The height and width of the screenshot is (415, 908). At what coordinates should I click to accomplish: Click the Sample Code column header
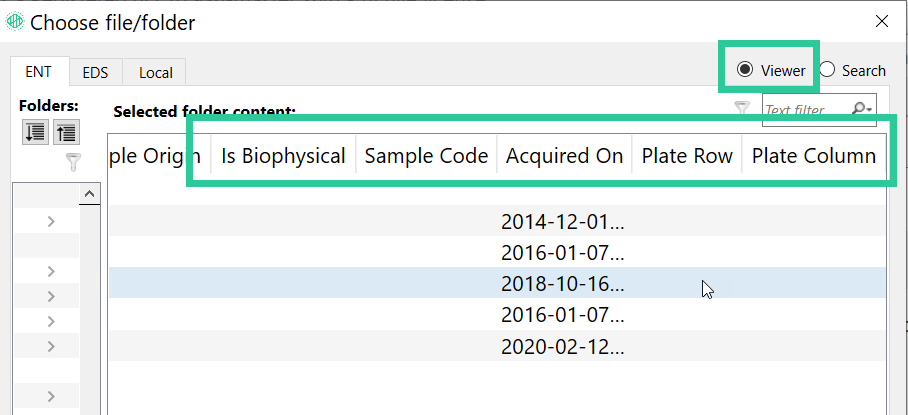coord(426,156)
